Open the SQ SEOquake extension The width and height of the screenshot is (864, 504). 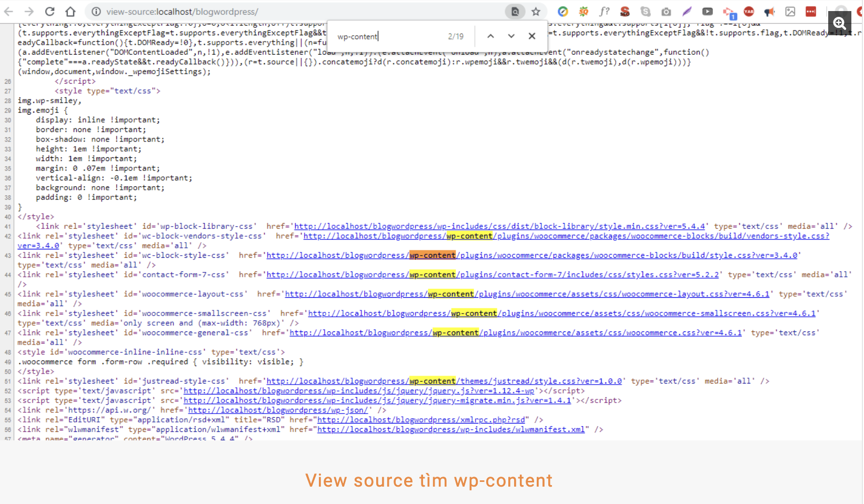pyautogui.click(x=584, y=12)
